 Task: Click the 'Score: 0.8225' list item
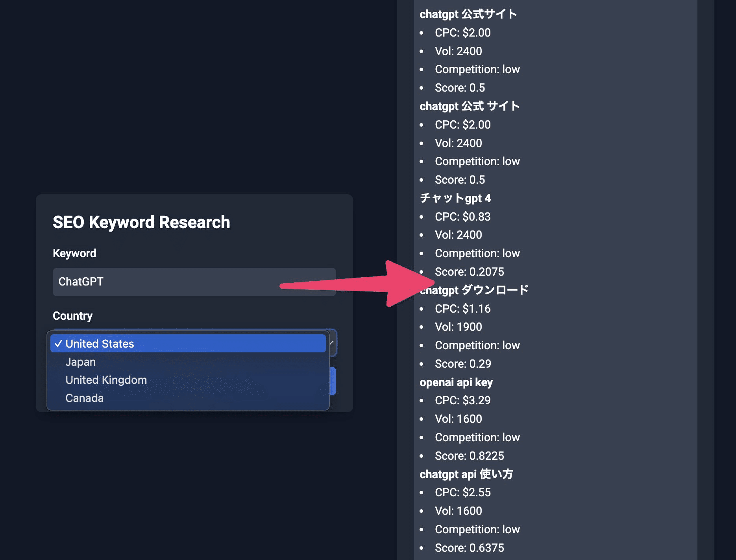[x=469, y=456]
